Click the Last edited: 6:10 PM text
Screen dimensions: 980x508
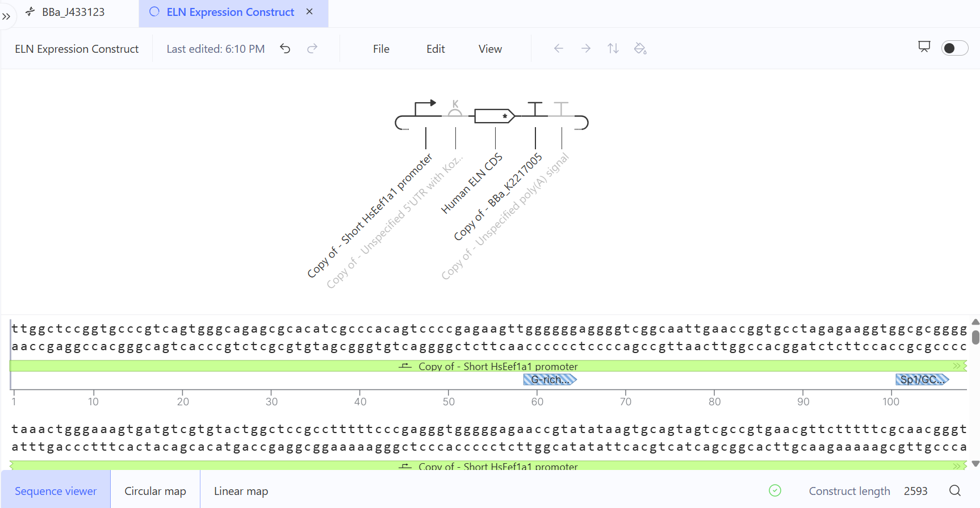pyautogui.click(x=216, y=49)
